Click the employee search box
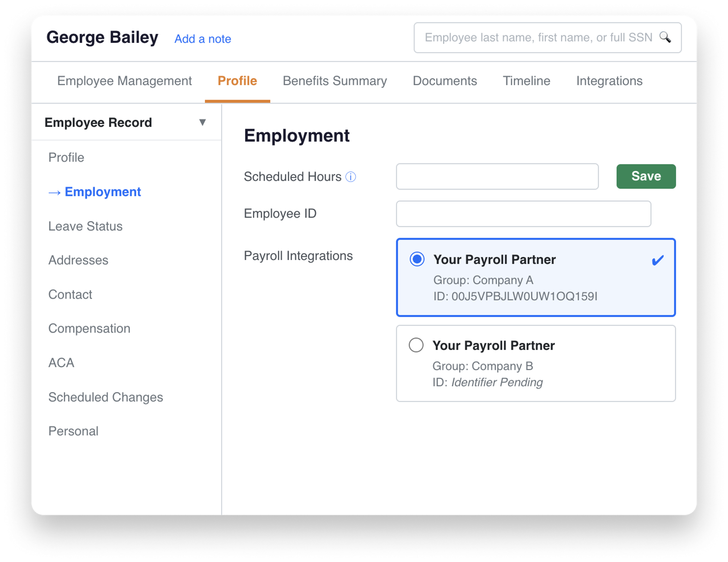 [x=547, y=38]
